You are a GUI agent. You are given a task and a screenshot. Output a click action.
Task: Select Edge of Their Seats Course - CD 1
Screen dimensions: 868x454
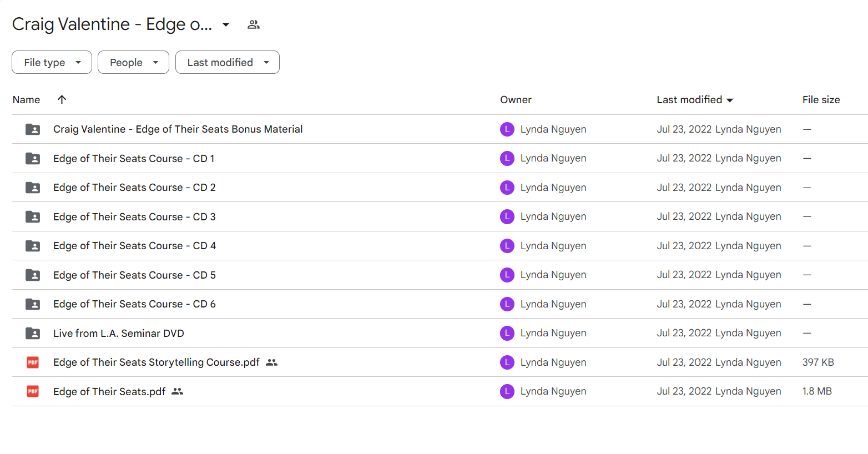tap(134, 158)
